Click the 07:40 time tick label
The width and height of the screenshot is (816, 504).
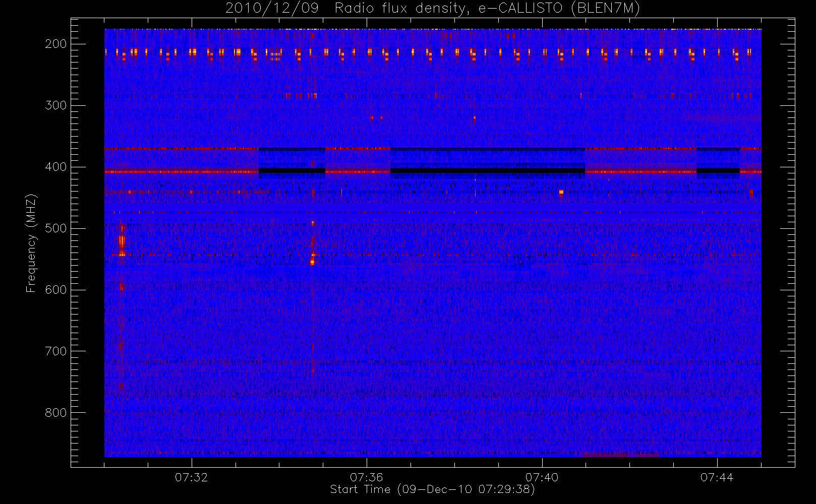click(x=542, y=477)
